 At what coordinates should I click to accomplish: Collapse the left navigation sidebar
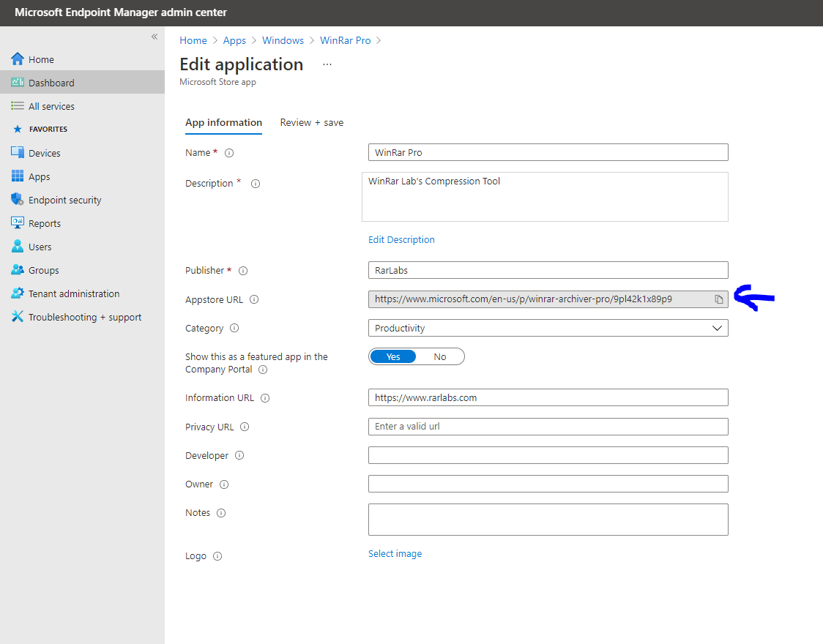(154, 36)
